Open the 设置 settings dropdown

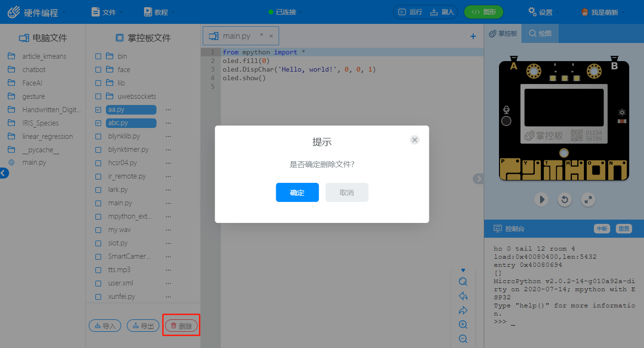tap(543, 12)
